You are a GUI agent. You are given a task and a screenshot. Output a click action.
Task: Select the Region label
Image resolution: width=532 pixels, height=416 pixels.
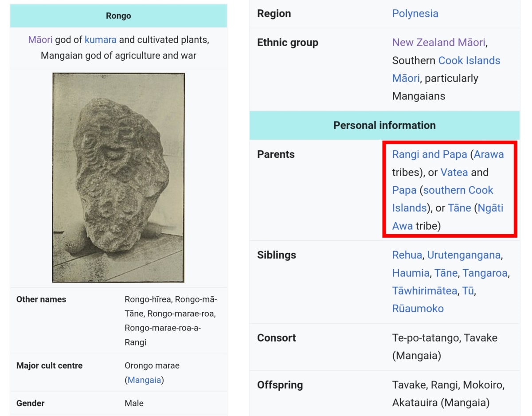click(274, 13)
